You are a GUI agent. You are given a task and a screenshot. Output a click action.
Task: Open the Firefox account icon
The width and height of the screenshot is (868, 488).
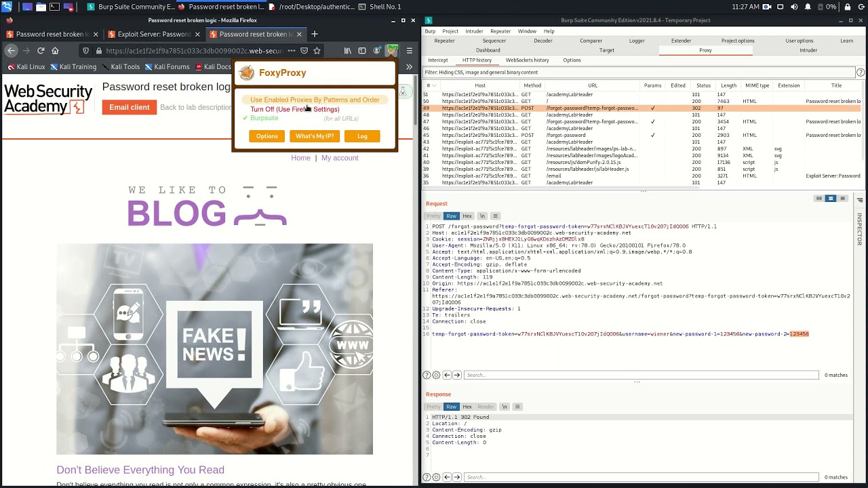click(x=376, y=51)
